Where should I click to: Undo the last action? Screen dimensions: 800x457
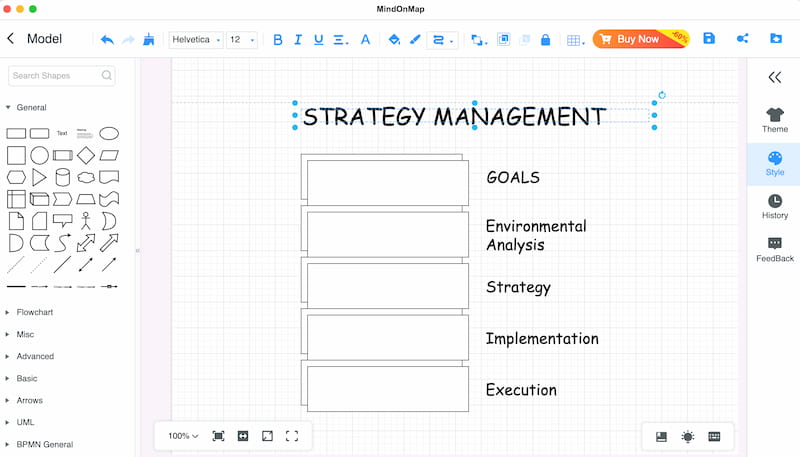pos(107,40)
